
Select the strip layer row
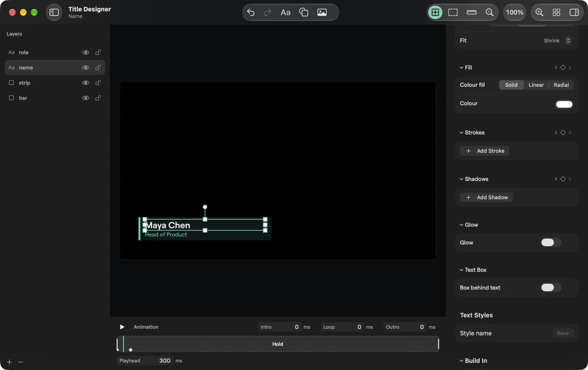pos(55,83)
